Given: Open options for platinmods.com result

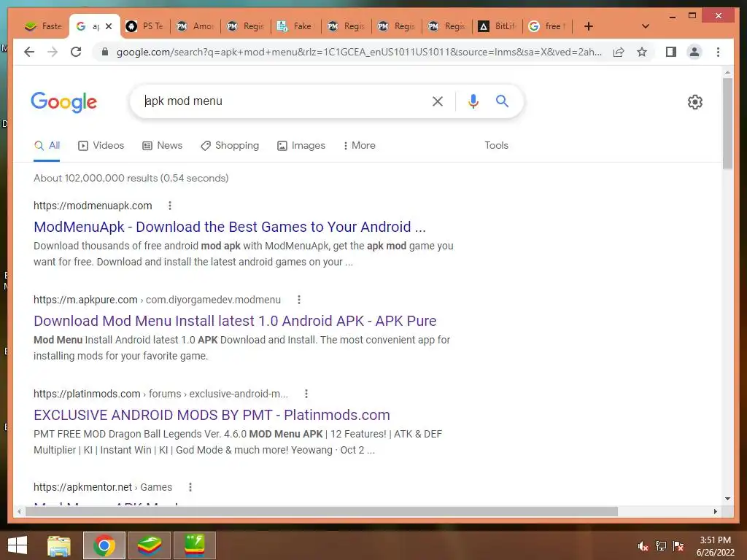Looking at the screenshot, I should [306, 394].
